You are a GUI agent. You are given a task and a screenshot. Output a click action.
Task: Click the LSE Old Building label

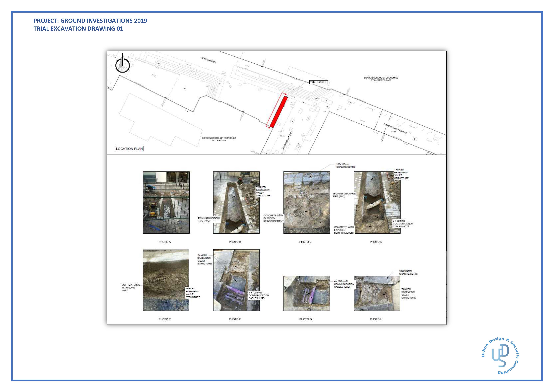pyautogui.click(x=219, y=139)
